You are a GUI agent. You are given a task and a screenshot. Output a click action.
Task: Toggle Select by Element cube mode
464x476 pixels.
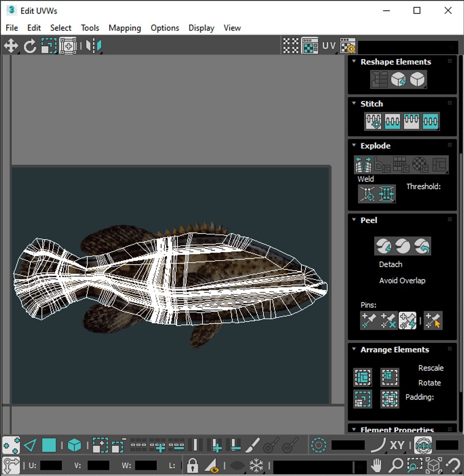(75, 445)
